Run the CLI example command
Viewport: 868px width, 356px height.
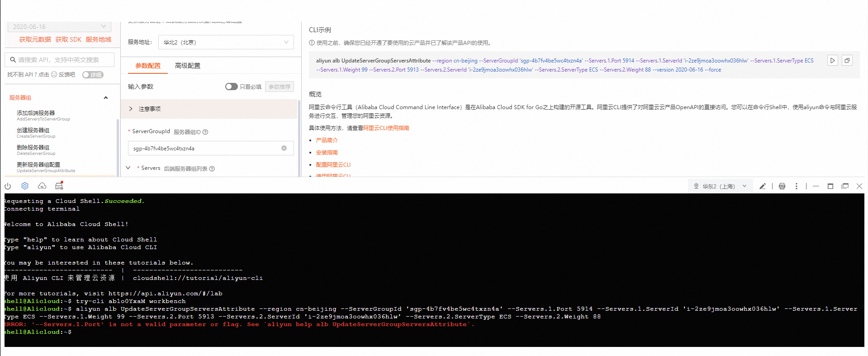click(x=833, y=60)
